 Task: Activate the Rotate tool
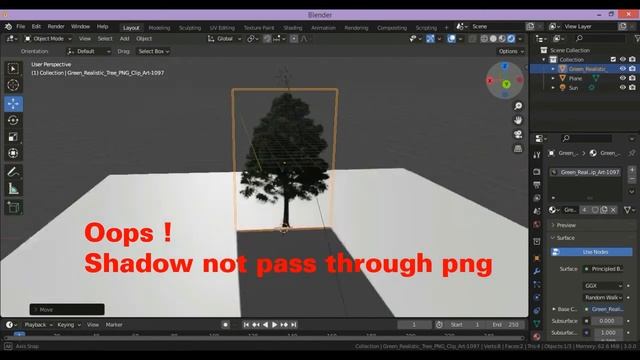point(13,120)
